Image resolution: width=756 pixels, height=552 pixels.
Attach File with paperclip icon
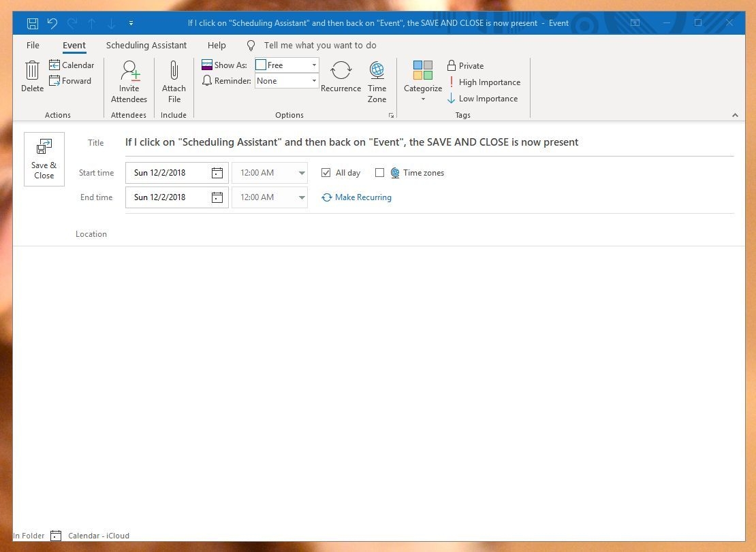(x=174, y=82)
